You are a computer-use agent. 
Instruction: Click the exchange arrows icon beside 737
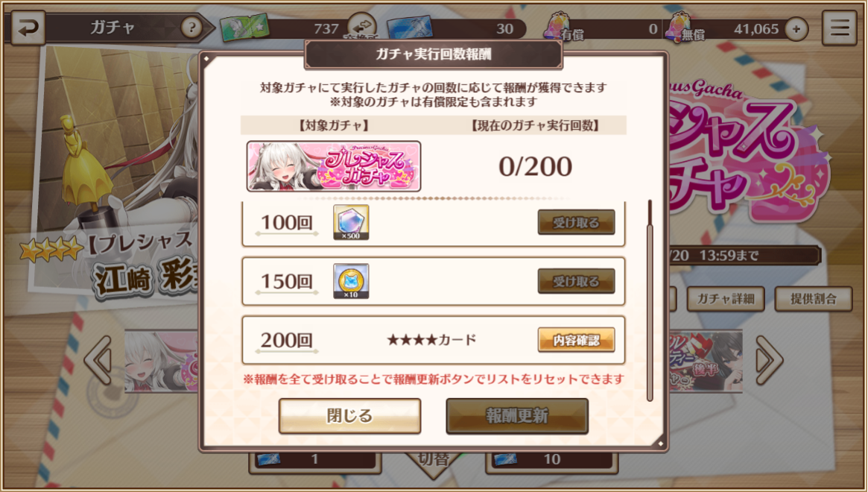(x=363, y=25)
